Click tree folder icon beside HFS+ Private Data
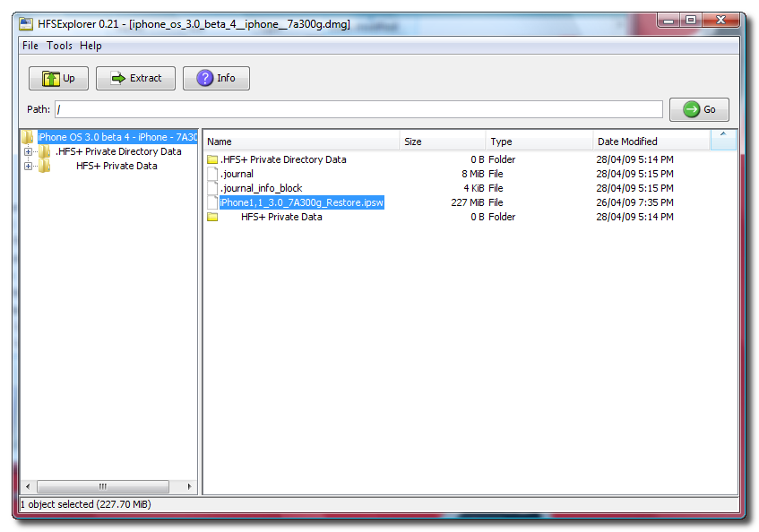This screenshot has height=532, width=759. (x=45, y=166)
